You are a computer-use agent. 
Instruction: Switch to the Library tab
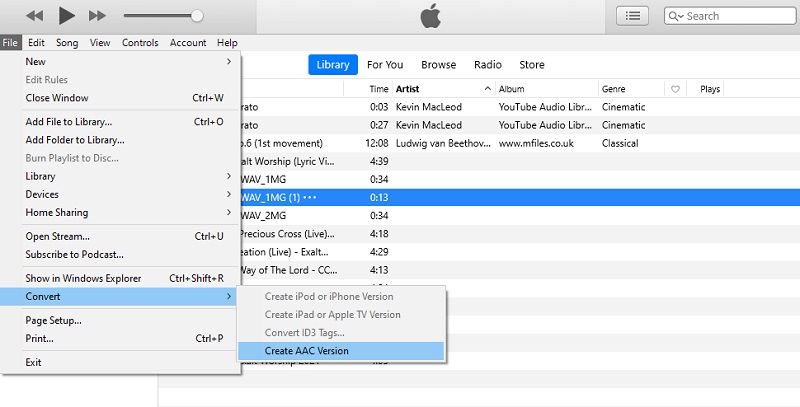[x=333, y=65]
